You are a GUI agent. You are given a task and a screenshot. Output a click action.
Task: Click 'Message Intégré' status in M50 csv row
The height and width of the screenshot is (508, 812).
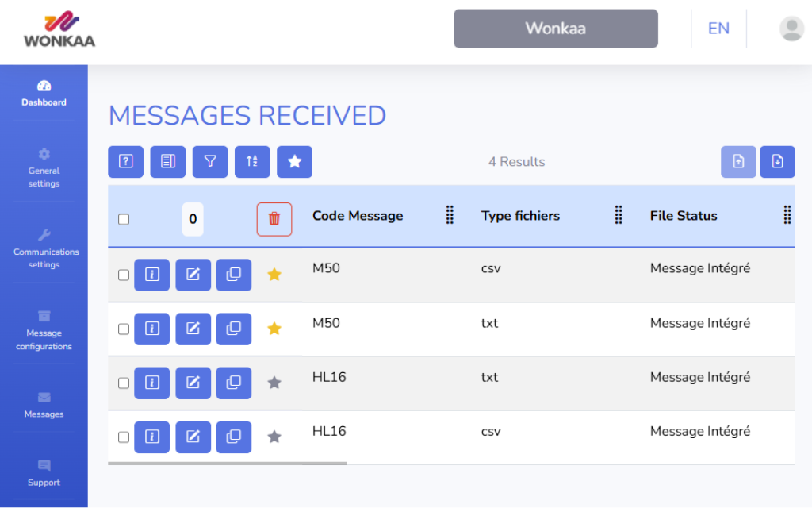[x=700, y=268]
